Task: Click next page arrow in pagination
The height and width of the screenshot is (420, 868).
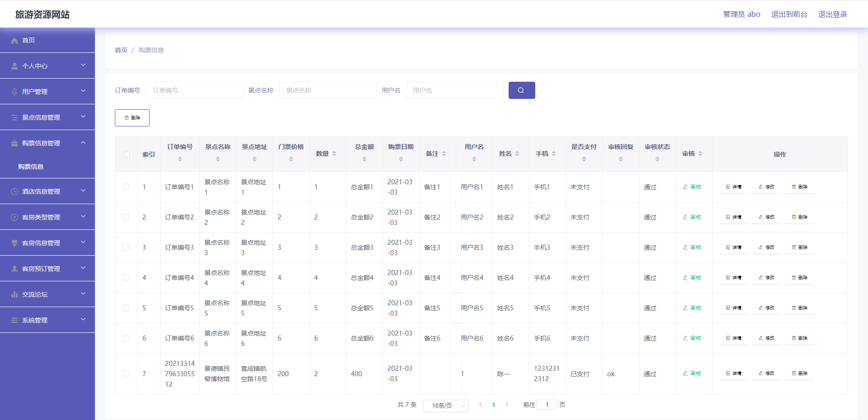Action: pos(507,405)
